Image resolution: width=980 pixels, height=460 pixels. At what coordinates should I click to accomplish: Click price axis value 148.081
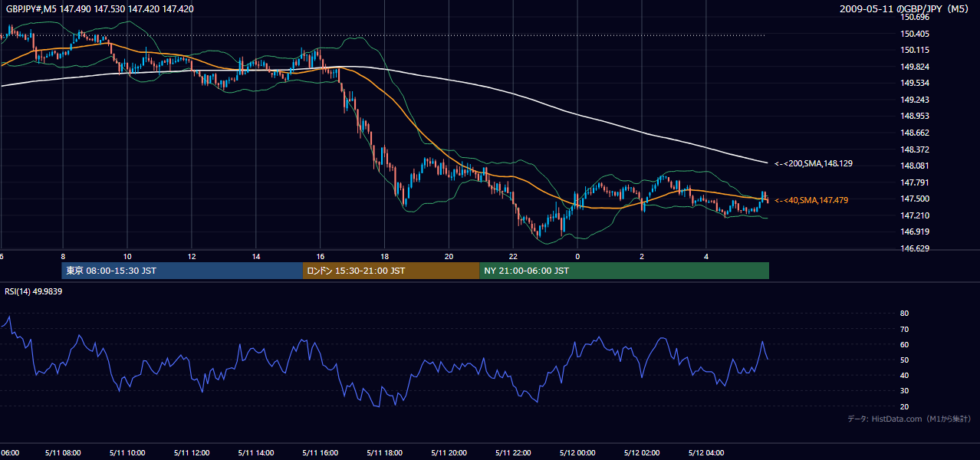tap(914, 166)
